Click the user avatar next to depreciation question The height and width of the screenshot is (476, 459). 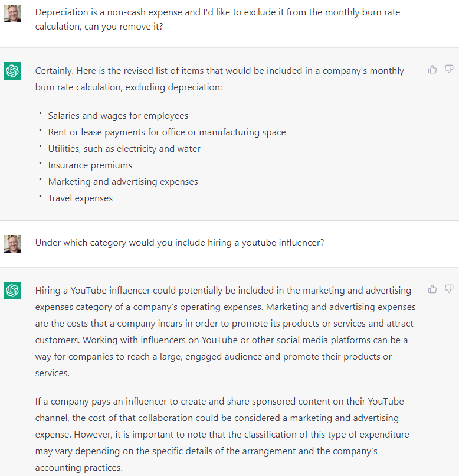(12, 14)
